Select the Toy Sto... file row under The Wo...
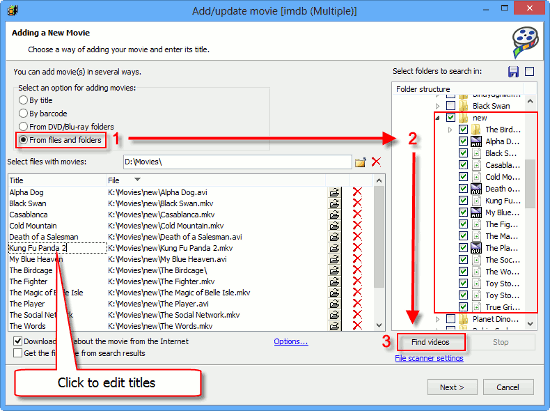Image resolution: width=550 pixels, height=411 pixels. [502, 283]
